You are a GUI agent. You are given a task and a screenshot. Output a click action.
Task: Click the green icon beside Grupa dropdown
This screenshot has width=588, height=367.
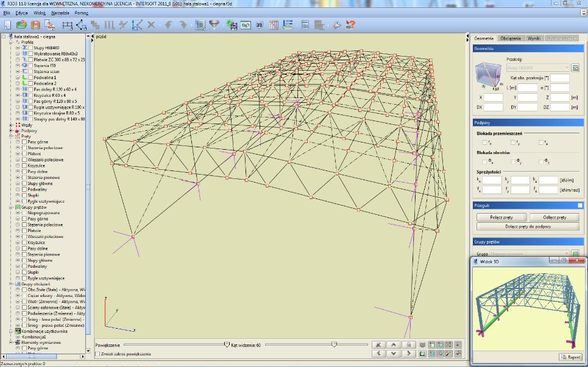[575, 254]
